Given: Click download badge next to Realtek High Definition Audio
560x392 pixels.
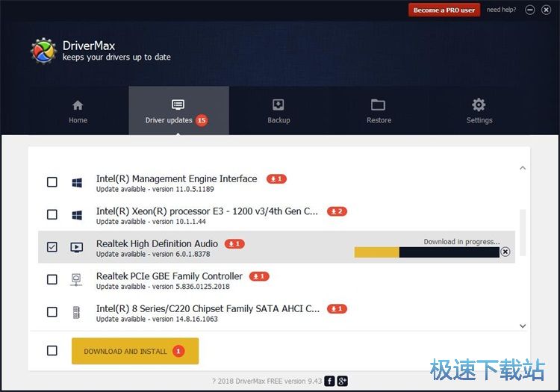Looking at the screenshot, I should point(234,244).
